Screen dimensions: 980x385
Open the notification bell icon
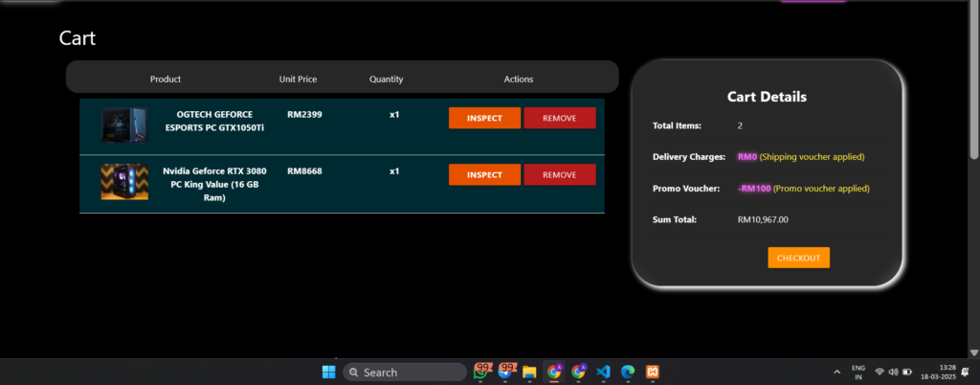[x=965, y=373]
